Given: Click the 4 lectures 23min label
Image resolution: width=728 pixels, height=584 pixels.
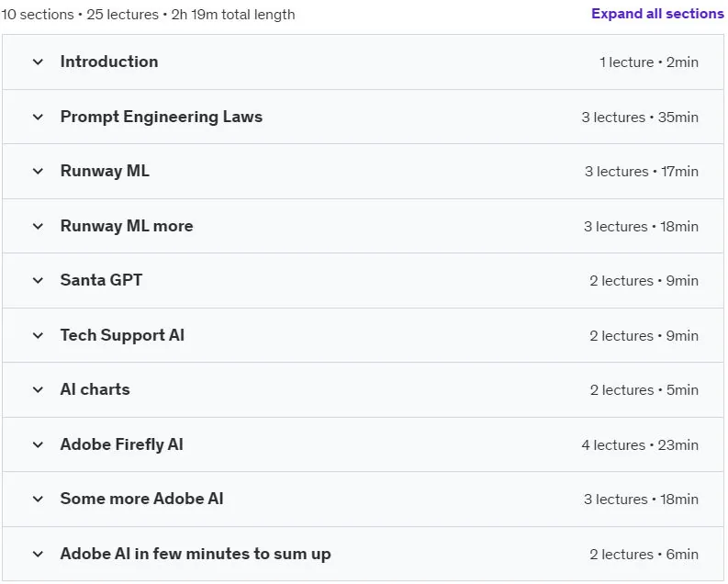Looking at the screenshot, I should (640, 445).
